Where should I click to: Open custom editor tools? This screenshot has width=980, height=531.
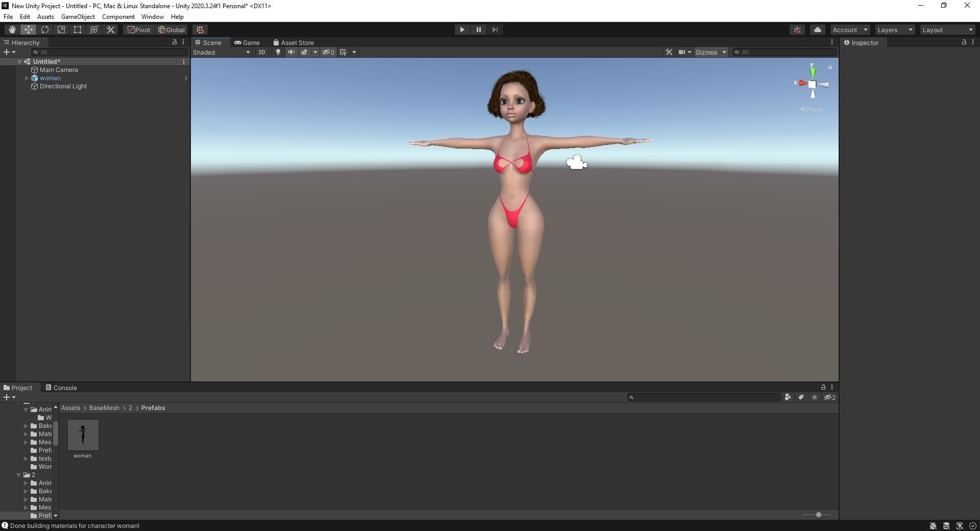110,30
